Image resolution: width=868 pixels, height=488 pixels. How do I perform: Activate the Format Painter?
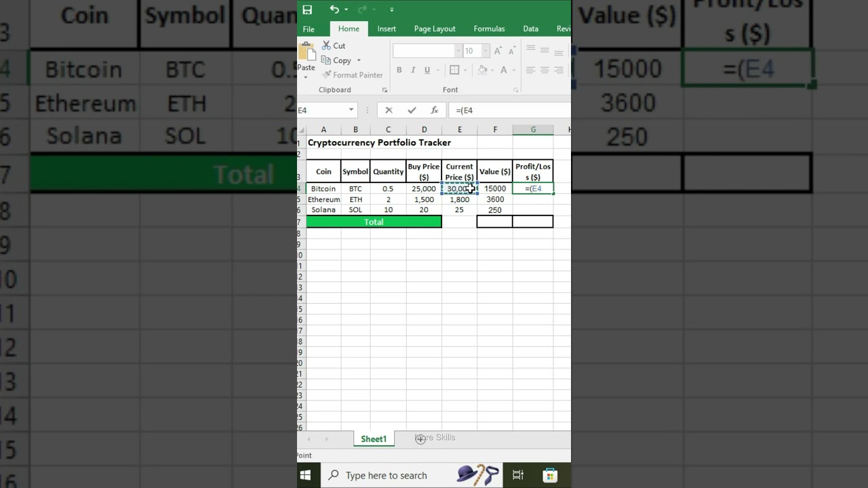(x=353, y=75)
